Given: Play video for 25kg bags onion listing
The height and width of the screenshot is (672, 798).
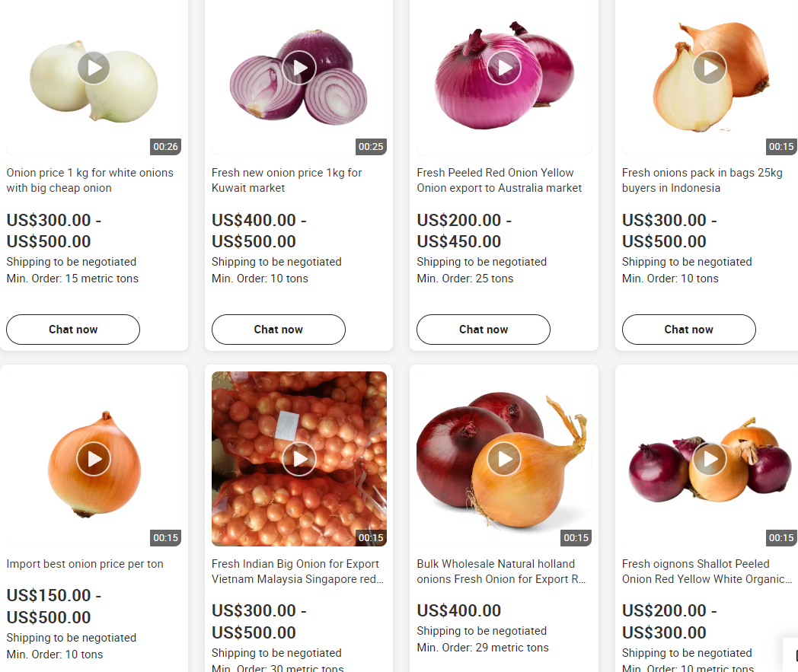Looking at the screenshot, I should [x=710, y=68].
